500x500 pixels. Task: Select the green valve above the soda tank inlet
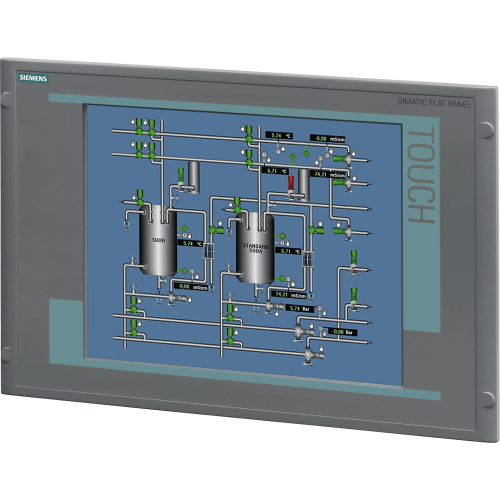pyautogui.click(x=237, y=205)
